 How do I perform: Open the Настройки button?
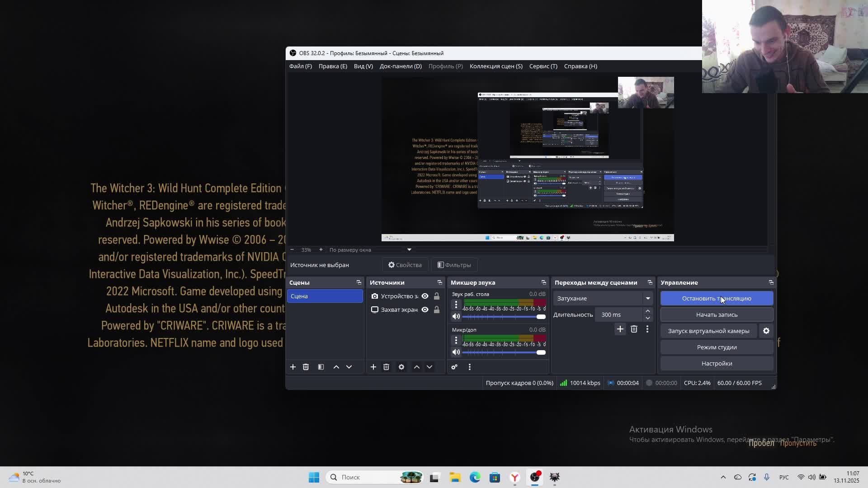click(x=717, y=363)
